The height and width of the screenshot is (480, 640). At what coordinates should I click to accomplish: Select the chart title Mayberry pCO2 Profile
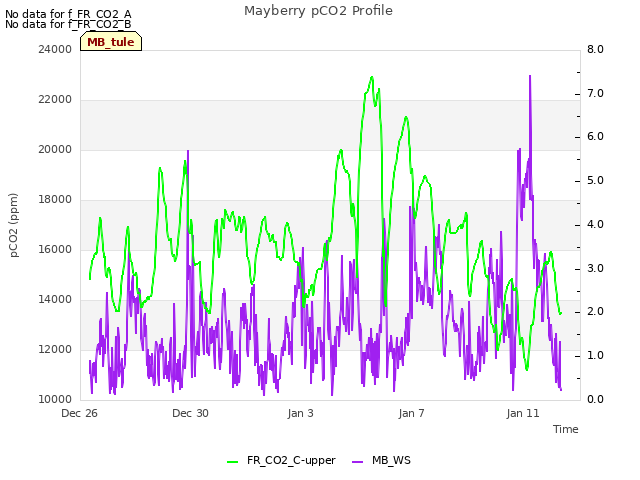pyautogui.click(x=318, y=11)
